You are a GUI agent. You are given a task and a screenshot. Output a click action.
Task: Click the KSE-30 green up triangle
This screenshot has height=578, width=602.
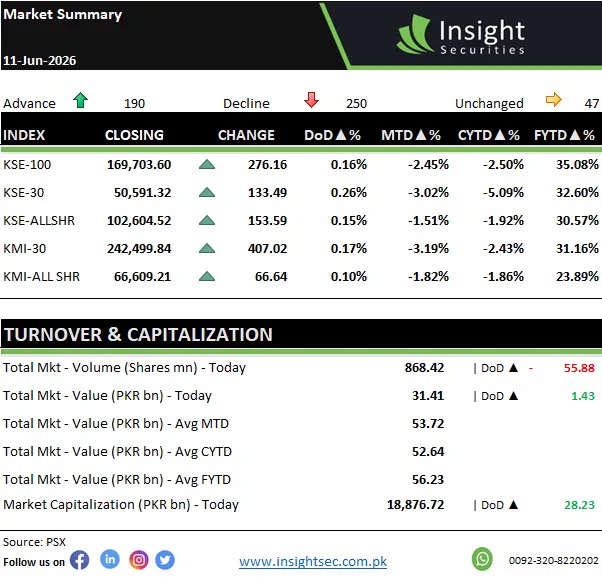point(207,192)
